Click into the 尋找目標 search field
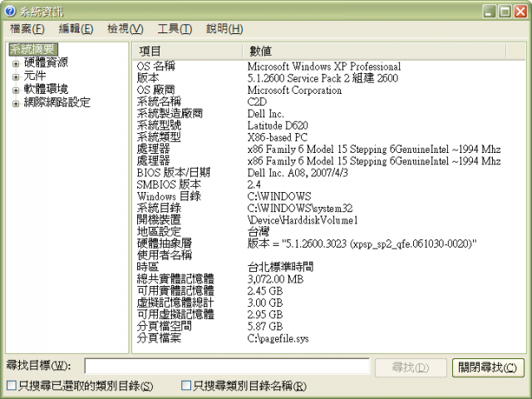This screenshot has height=399, width=532. 227,367
